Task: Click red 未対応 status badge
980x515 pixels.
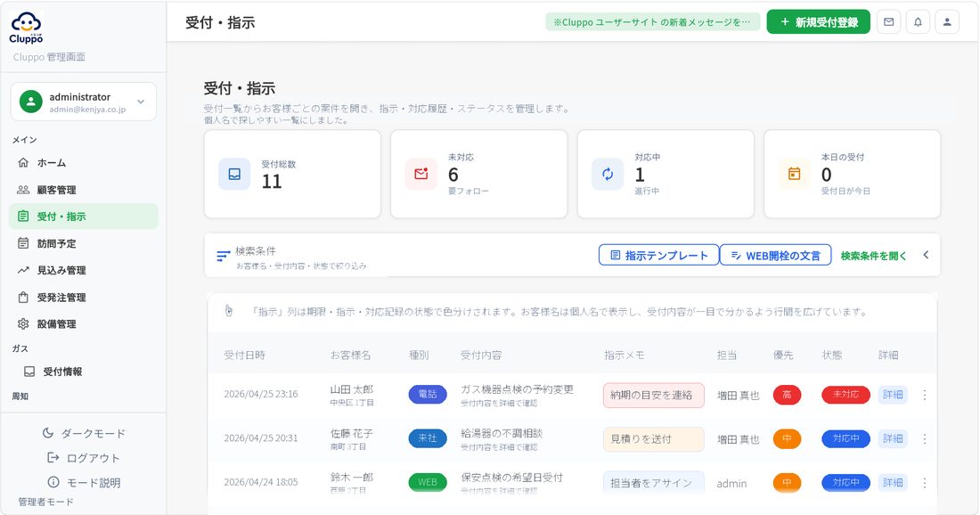Action: (845, 395)
